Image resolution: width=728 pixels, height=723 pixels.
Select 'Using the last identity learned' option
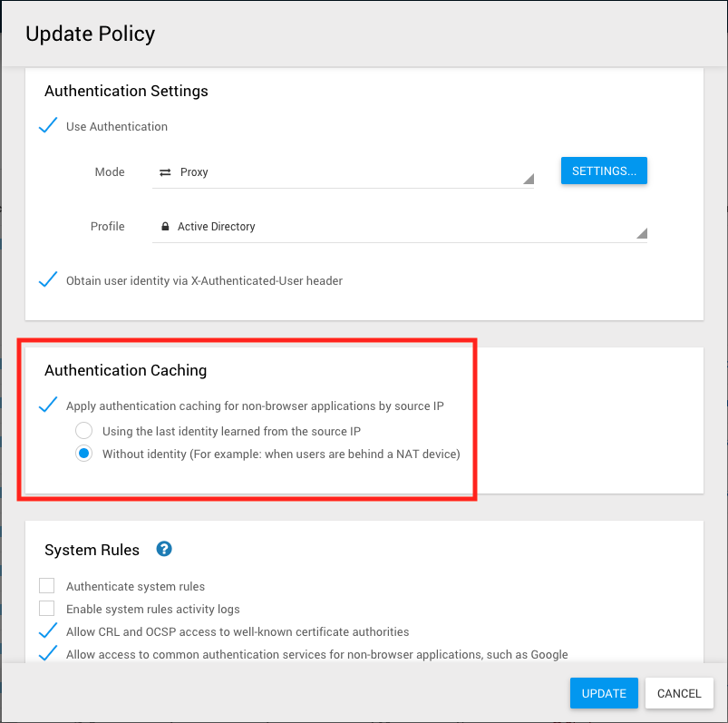click(x=84, y=431)
